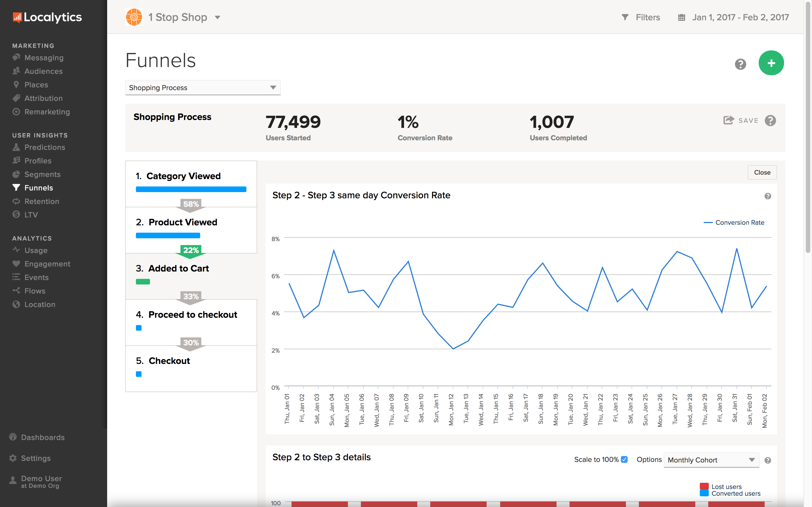This screenshot has height=507, width=812.
Task: Open the Shopping Process funnel dropdown
Action: pyautogui.click(x=203, y=88)
